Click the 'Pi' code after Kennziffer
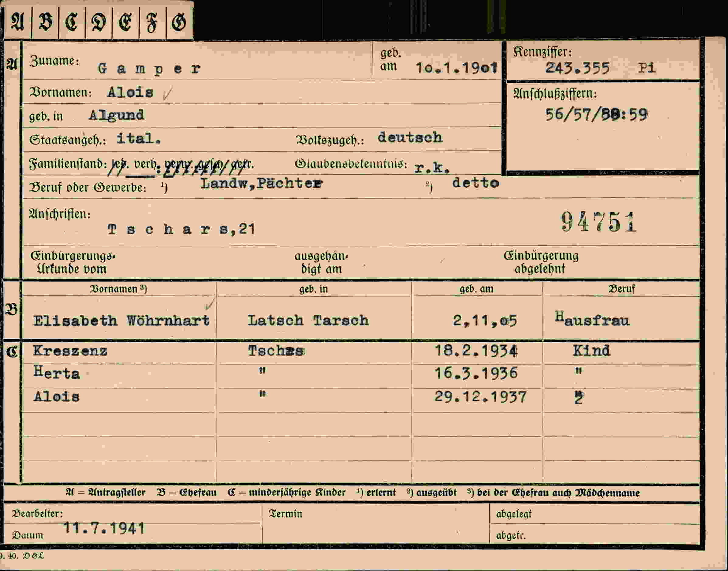The height and width of the screenshot is (571, 728). tap(647, 68)
